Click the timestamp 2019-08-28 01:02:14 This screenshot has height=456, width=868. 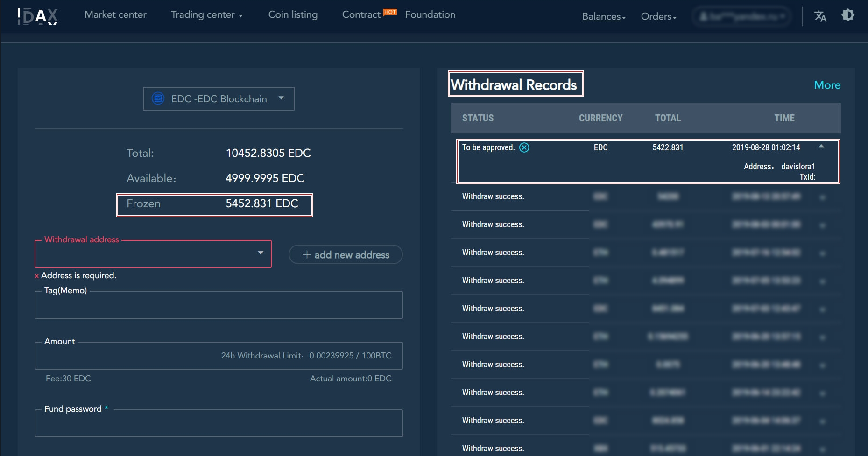pyautogui.click(x=766, y=147)
